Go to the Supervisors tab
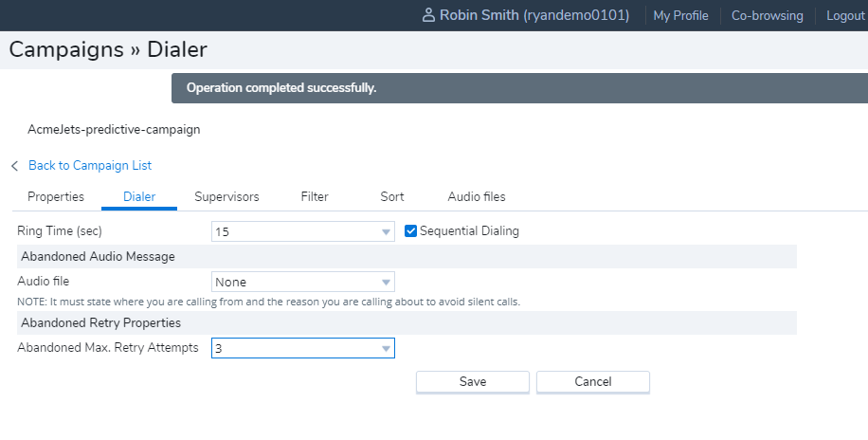Image resolution: width=868 pixels, height=440 pixels. 226,196
